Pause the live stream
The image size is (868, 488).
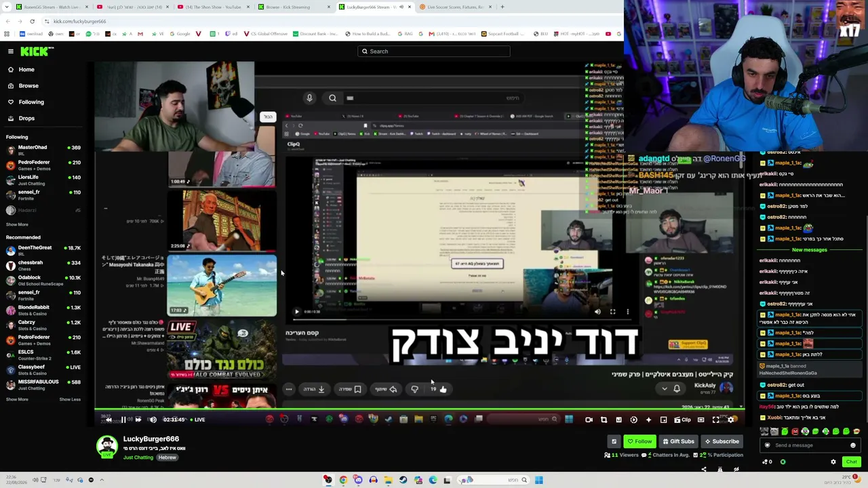(x=123, y=420)
